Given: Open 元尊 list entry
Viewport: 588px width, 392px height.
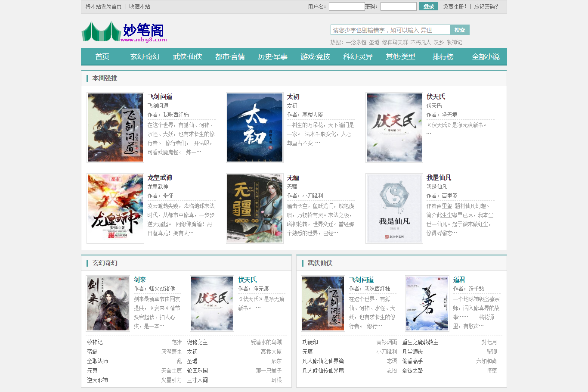Looking at the screenshot, I should (93, 370).
